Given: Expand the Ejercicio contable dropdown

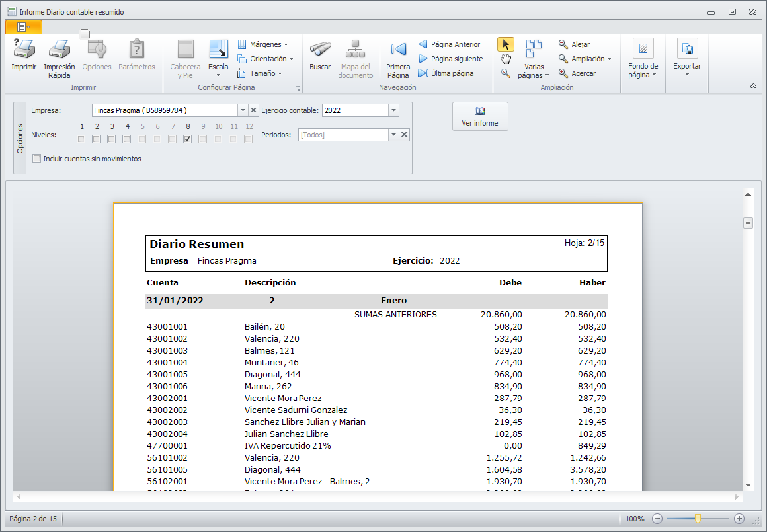Looking at the screenshot, I should [x=393, y=110].
